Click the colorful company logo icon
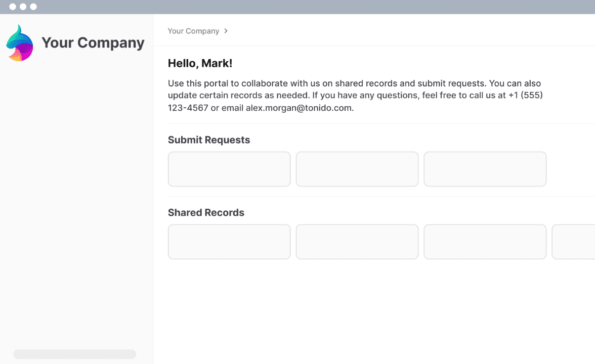The height and width of the screenshot is (364, 595). [x=20, y=43]
